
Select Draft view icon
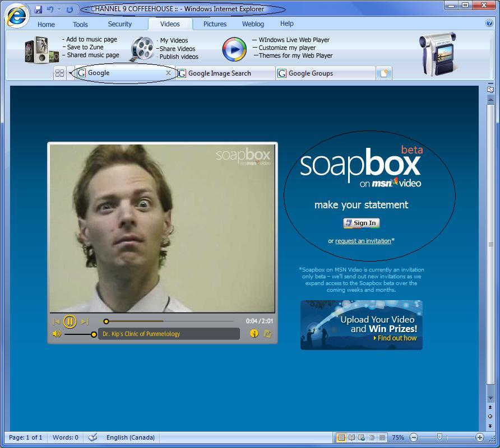tap(382, 437)
